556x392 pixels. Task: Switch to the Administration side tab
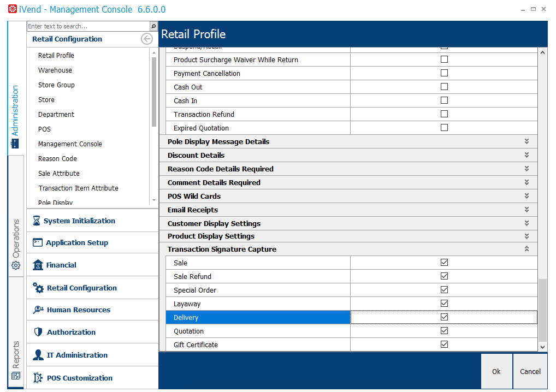(15, 88)
